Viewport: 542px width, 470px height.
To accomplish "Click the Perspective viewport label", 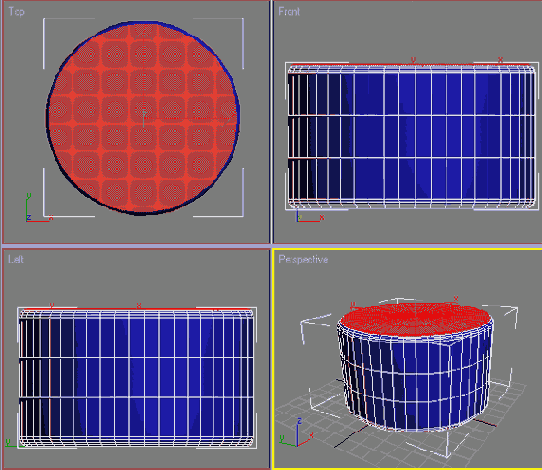I will [x=303, y=259].
